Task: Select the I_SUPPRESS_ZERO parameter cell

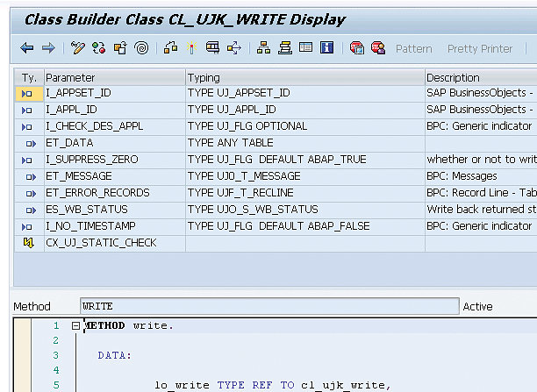Action: click(115, 160)
